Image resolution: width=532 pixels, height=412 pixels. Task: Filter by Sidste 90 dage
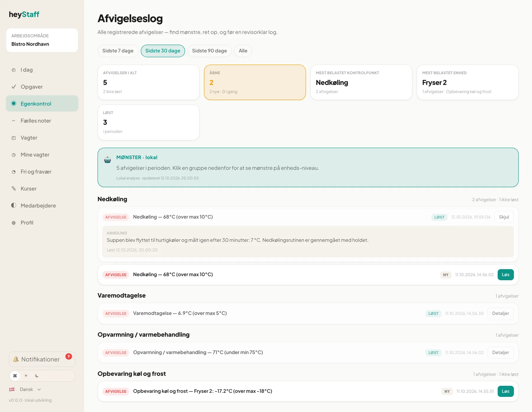coord(210,51)
